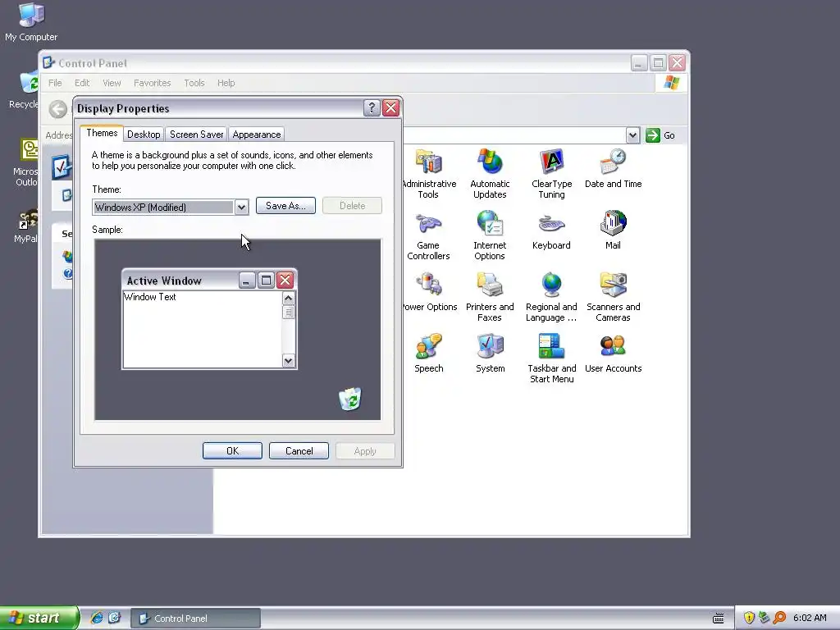Open the File menu in Control Panel
840x630 pixels.
(55, 83)
